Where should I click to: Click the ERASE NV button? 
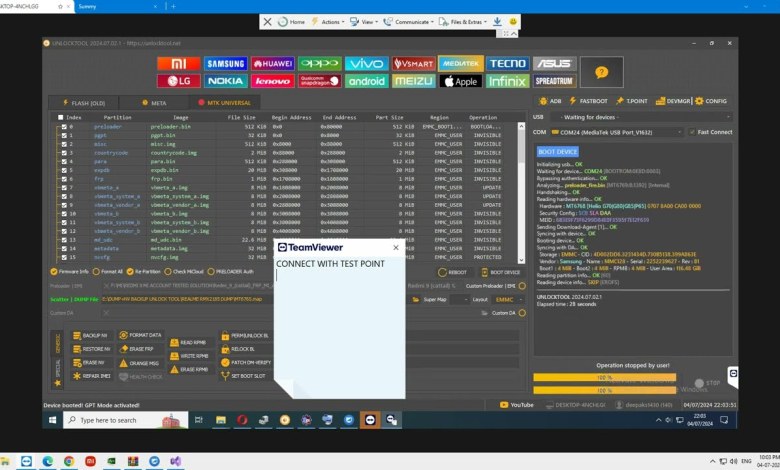click(x=93, y=363)
